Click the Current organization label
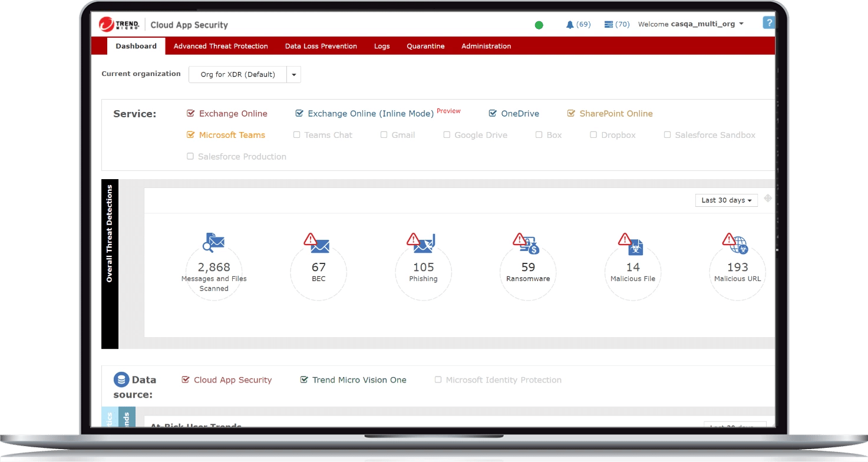The height and width of the screenshot is (462, 868). [141, 74]
